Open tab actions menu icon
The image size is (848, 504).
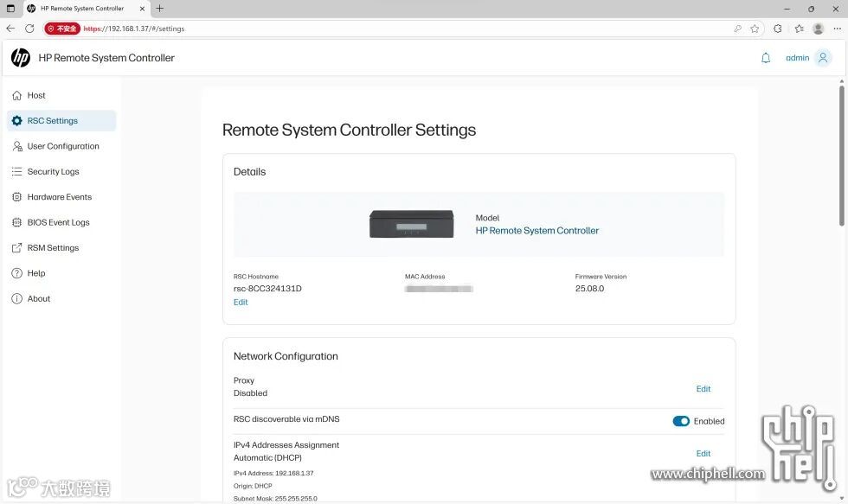[10, 9]
